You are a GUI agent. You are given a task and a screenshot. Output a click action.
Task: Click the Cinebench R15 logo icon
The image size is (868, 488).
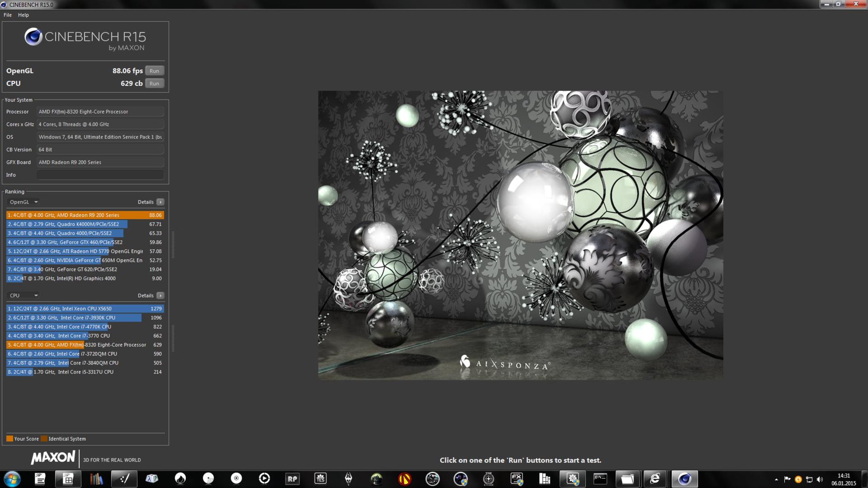click(33, 37)
